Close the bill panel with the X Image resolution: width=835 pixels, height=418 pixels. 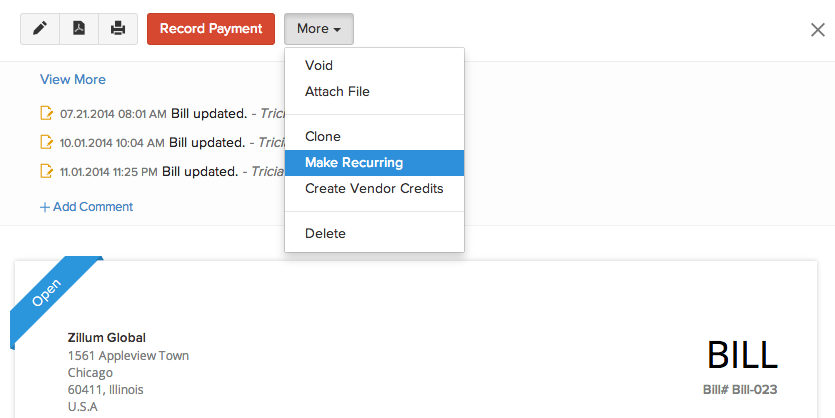pos(817,30)
